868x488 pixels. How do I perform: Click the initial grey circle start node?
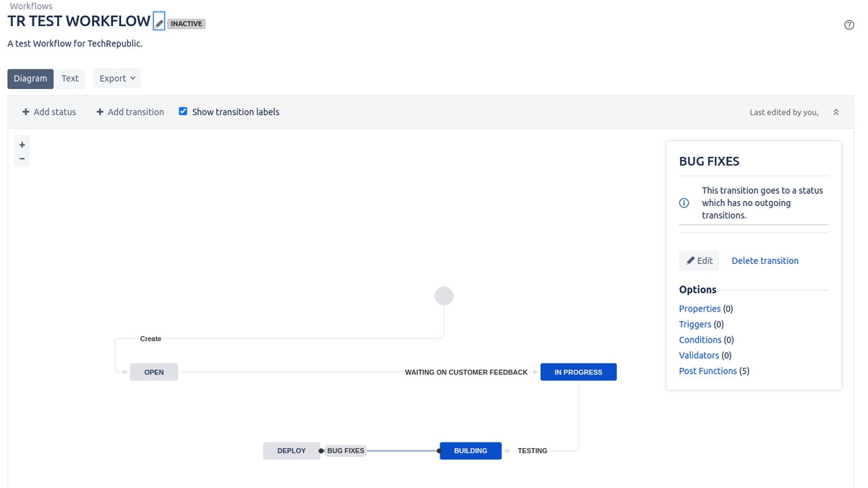tap(443, 296)
